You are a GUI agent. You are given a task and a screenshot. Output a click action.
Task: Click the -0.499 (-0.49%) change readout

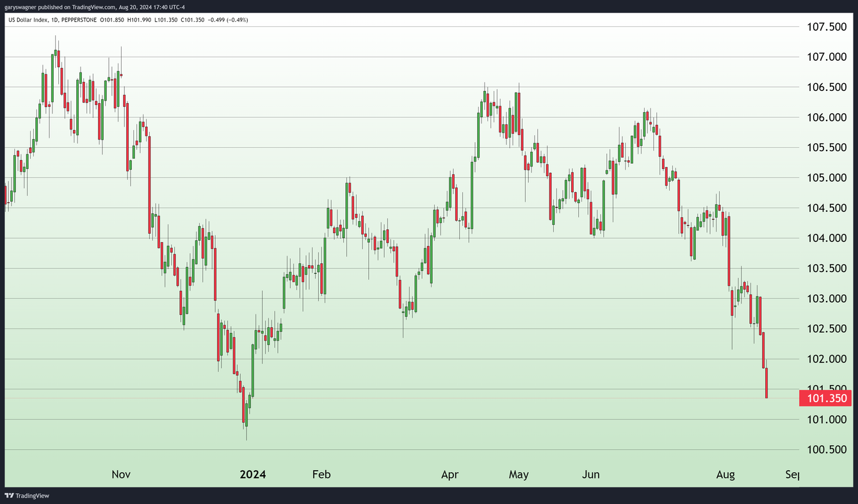(x=227, y=20)
